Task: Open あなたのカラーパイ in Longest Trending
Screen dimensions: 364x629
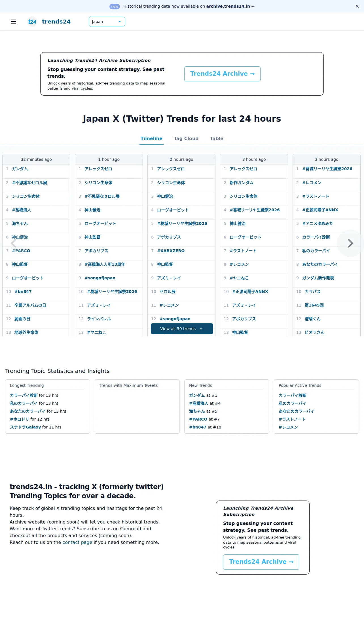Action: click(x=28, y=411)
